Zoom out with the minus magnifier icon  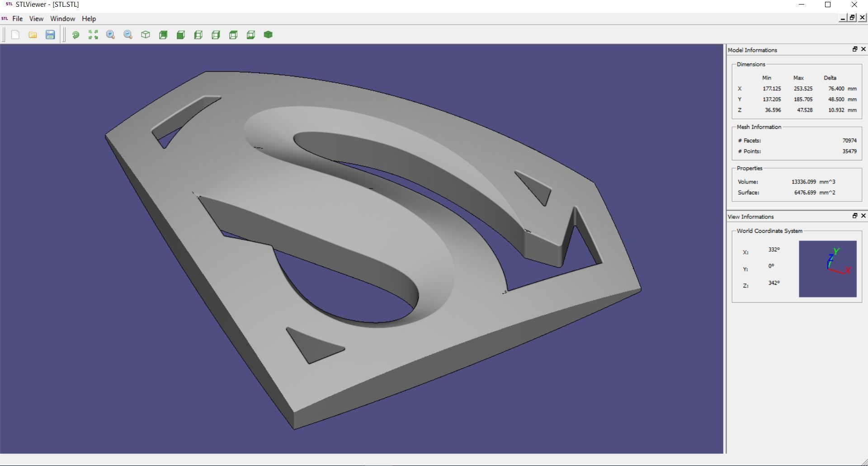pos(128,35)
